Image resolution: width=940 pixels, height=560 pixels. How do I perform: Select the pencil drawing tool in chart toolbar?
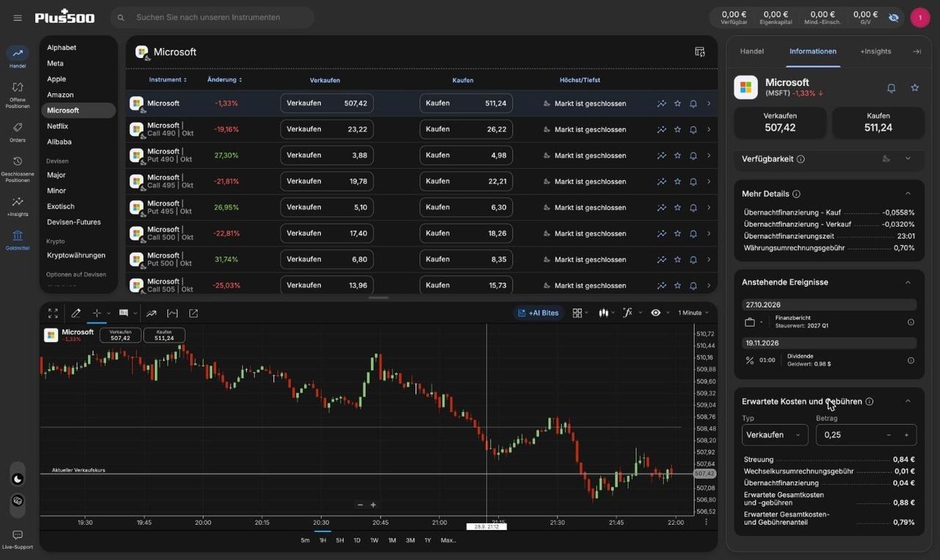click(x=76, y=313)
